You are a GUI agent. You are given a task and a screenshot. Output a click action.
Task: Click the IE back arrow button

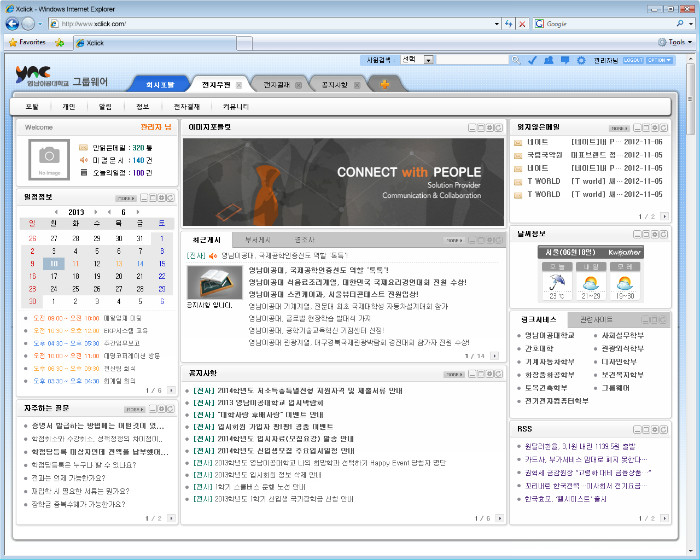click(12, 24)
